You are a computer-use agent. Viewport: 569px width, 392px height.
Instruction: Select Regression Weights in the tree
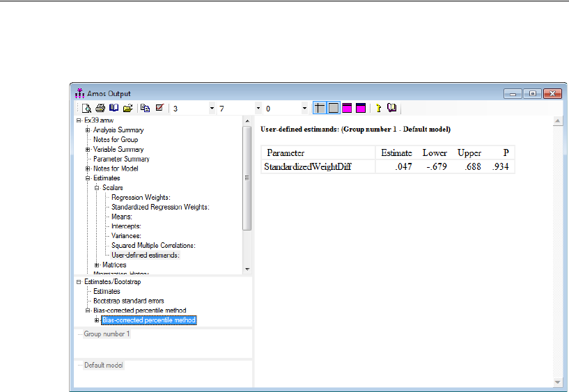[141, 197]
